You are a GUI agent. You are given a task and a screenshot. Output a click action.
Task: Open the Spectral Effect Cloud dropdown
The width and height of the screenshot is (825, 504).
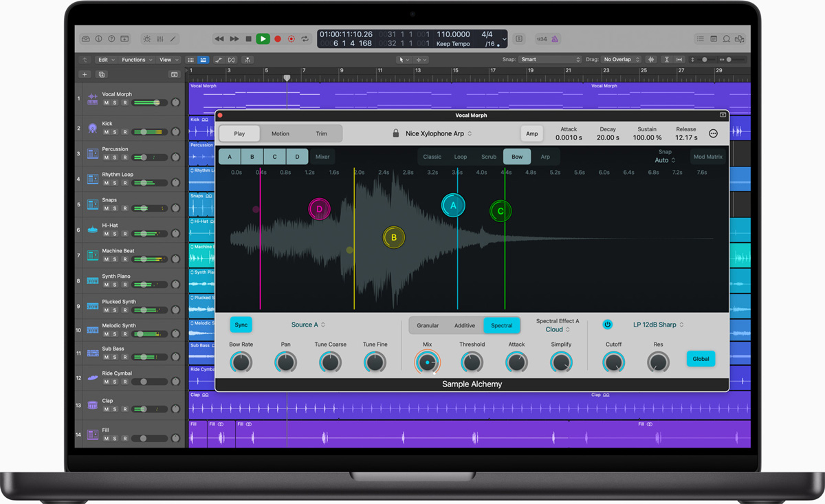pyautogui.click(x=558, y=329)
